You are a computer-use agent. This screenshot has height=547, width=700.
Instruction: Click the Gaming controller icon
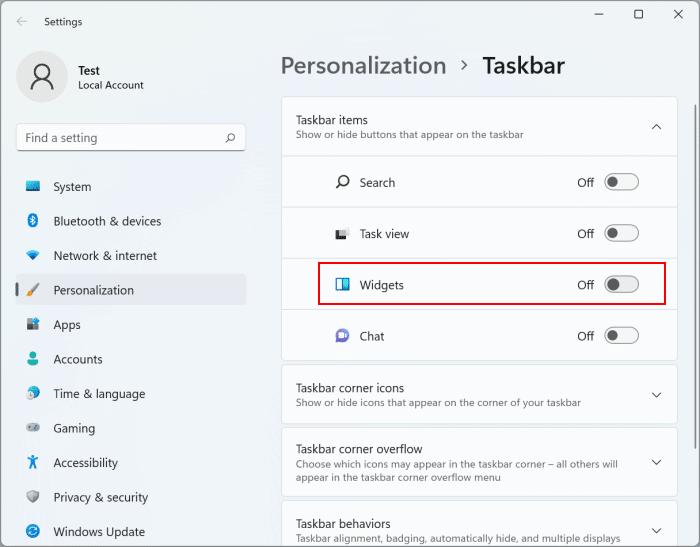[33, 428]
